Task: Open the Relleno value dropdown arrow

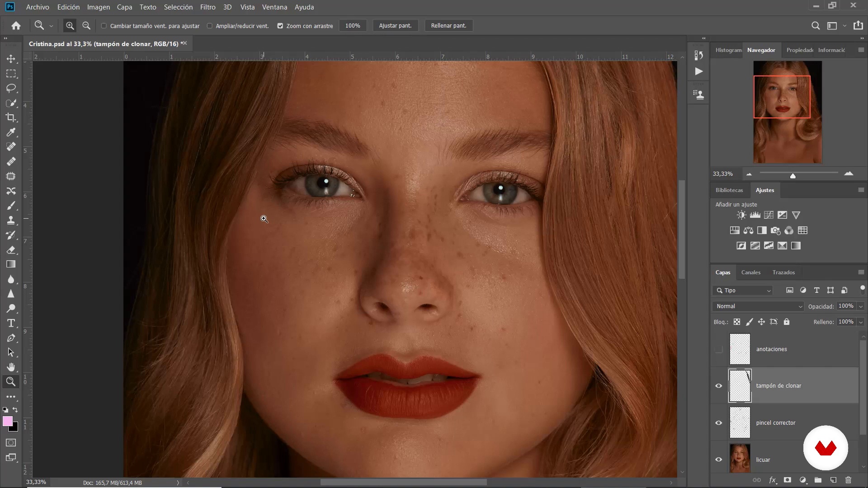Action: pyautogui.click(x=861, y=322)
